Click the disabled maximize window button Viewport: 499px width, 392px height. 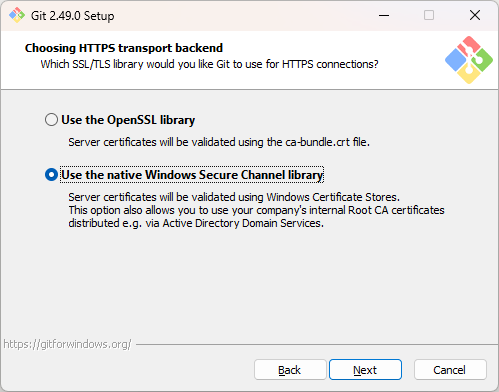pos(429,15)
